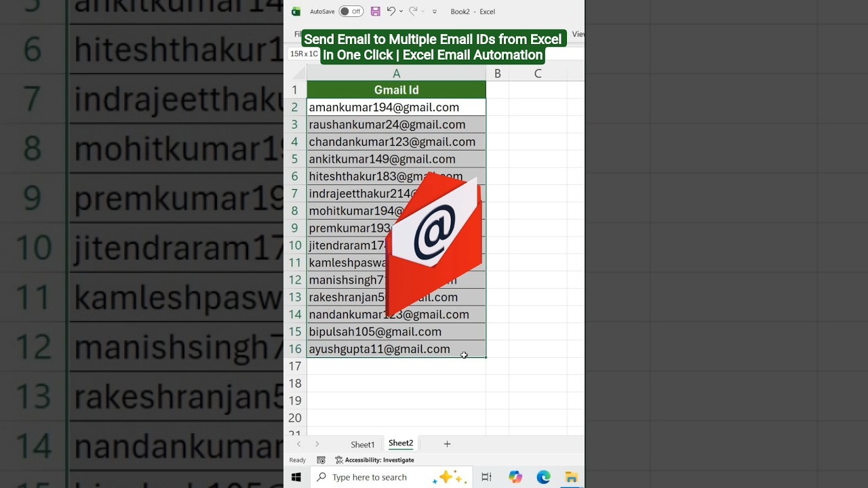
Task: Select cell raushankumar24@gmail.com
Action: coord(396,125)
